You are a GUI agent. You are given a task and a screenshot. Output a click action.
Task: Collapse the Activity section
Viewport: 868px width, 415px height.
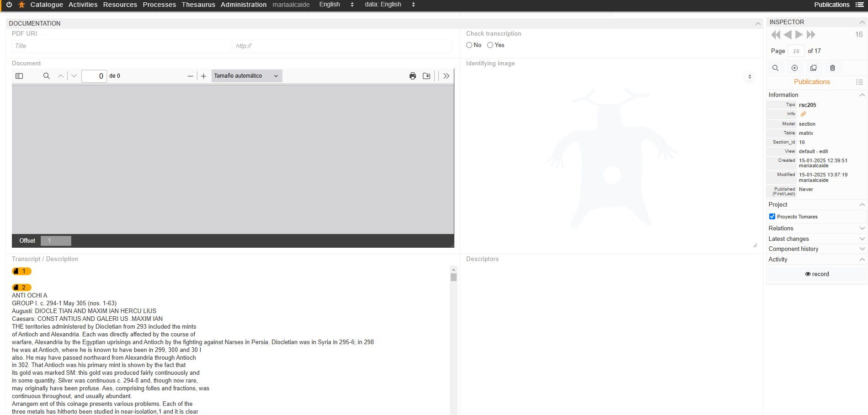coord(862,260)
